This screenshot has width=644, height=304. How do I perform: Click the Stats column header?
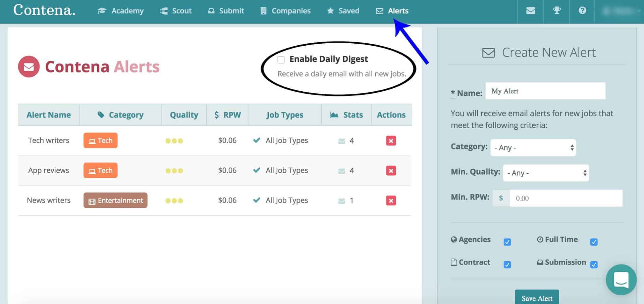(346, 115)
